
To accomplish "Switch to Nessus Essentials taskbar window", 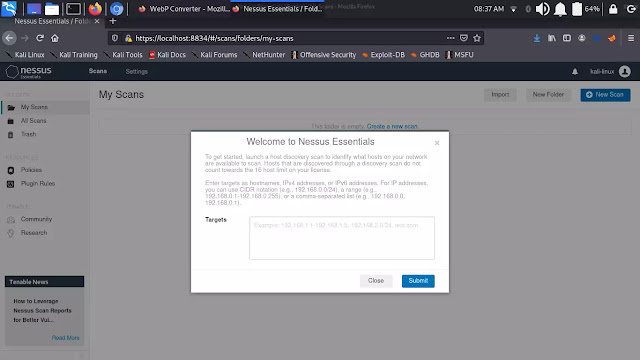I will (x=278, y=9).
